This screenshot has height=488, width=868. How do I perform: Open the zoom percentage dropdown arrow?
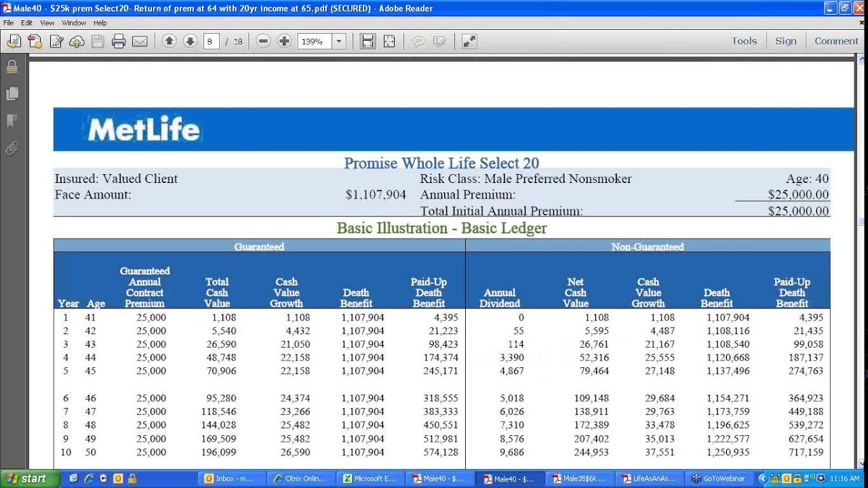point(339,41)
